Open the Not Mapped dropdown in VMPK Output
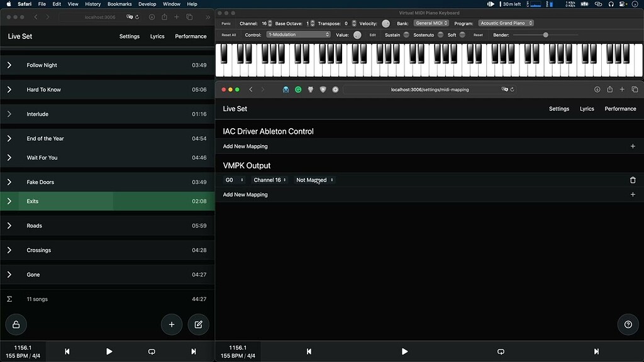644x362 pixels. 314,180
